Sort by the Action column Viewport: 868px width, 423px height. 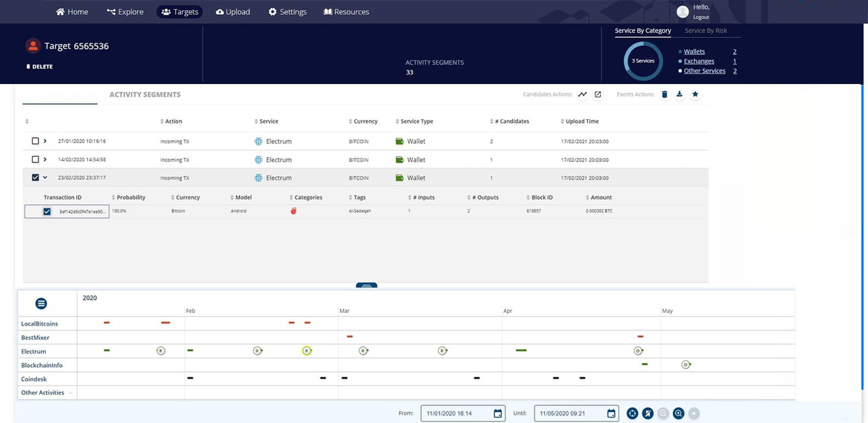[171, 121]
